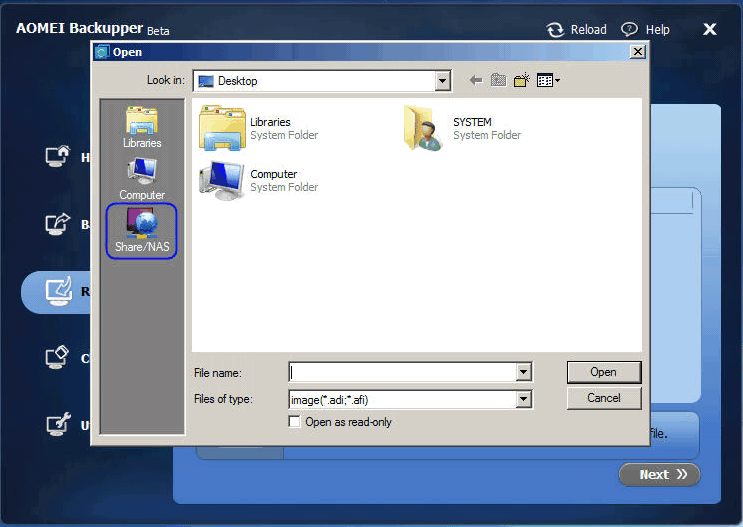Open Share/NAS location in places bar
The width and height of the screenshot is (743, 527).
tap(142, 231)
